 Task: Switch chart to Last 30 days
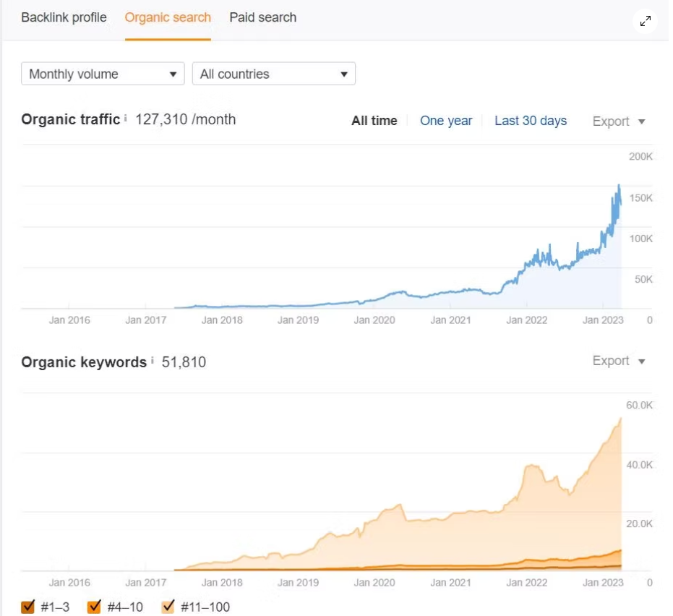[531, 121]
